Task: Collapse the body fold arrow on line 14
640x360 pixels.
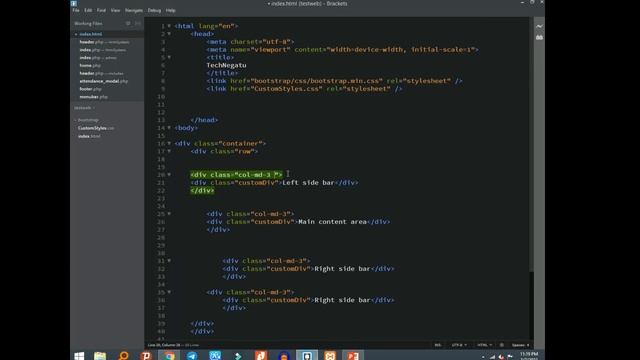Action: click(x=169, y=128)
